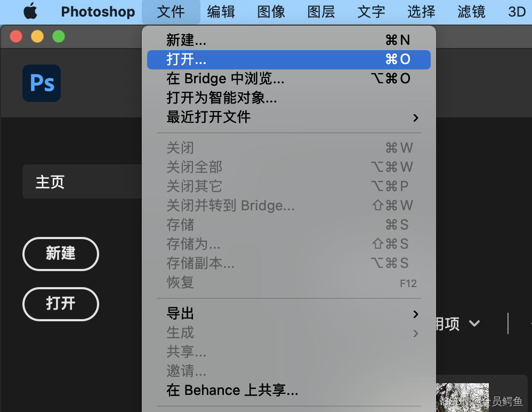Screen dimensions: 532x412
Task: Select 在 Bridge 中浏览... menu entry
Action: (x=289, y=79)
